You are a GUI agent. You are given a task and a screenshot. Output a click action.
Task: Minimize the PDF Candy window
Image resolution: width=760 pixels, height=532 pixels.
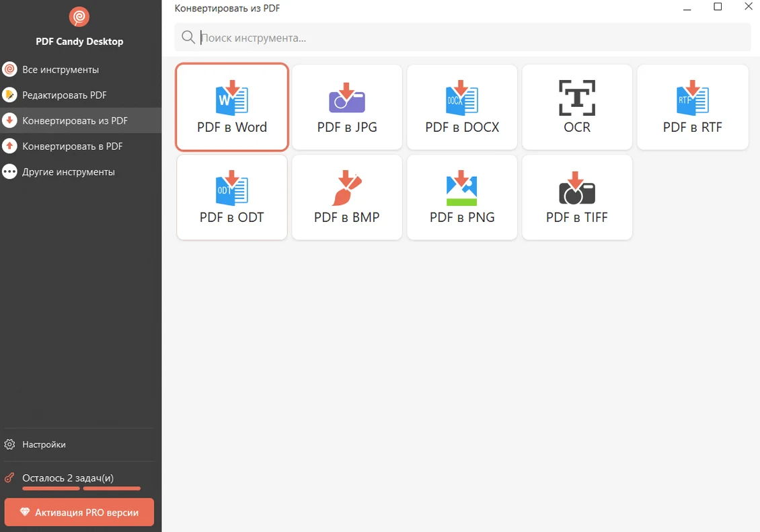click(687, 8)
